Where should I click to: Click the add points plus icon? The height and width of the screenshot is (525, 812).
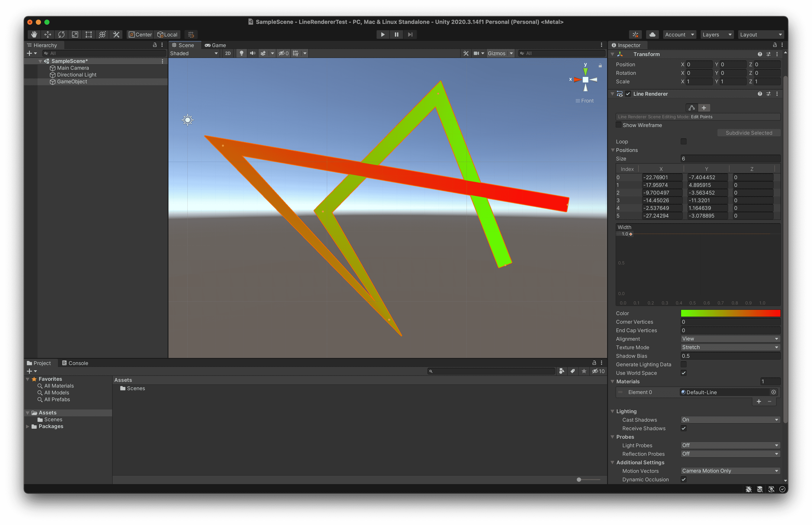704,108
